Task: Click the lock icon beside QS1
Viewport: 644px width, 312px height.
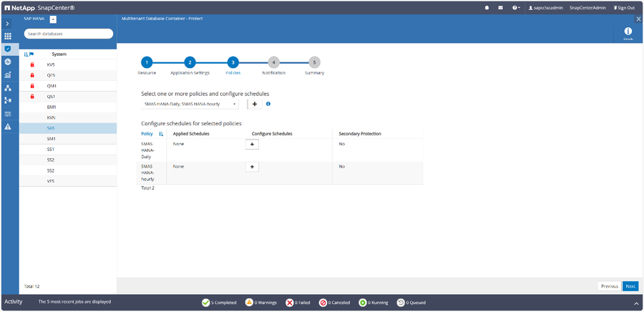Action: tap(32, 97)
